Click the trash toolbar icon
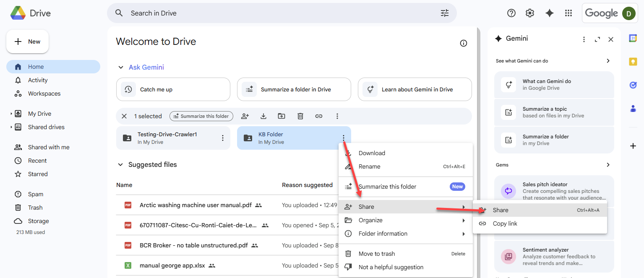 point(300,116)
